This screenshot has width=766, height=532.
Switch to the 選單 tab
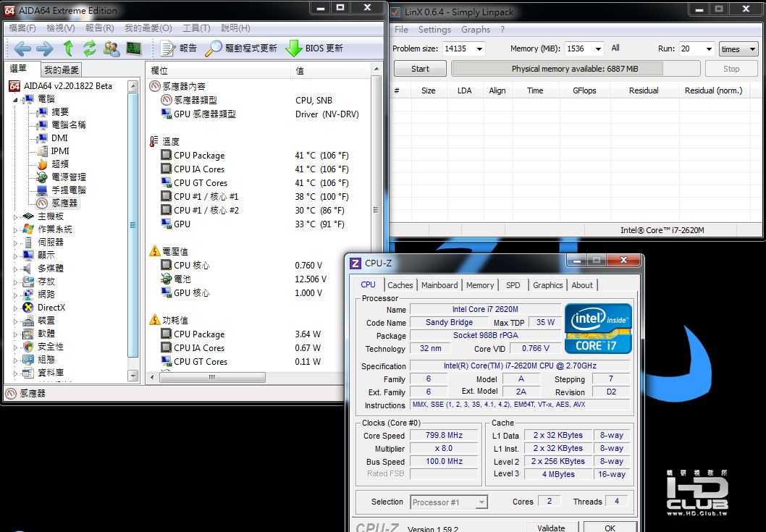tap(19, 69)
